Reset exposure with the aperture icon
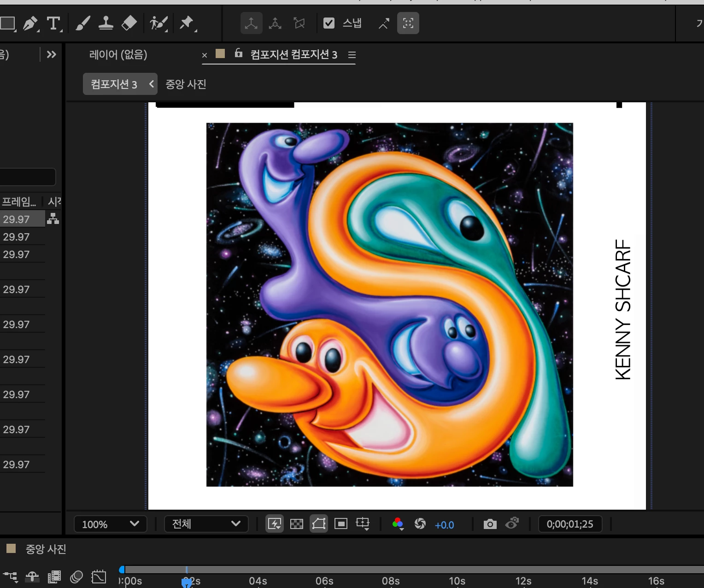 coord(420,524)
